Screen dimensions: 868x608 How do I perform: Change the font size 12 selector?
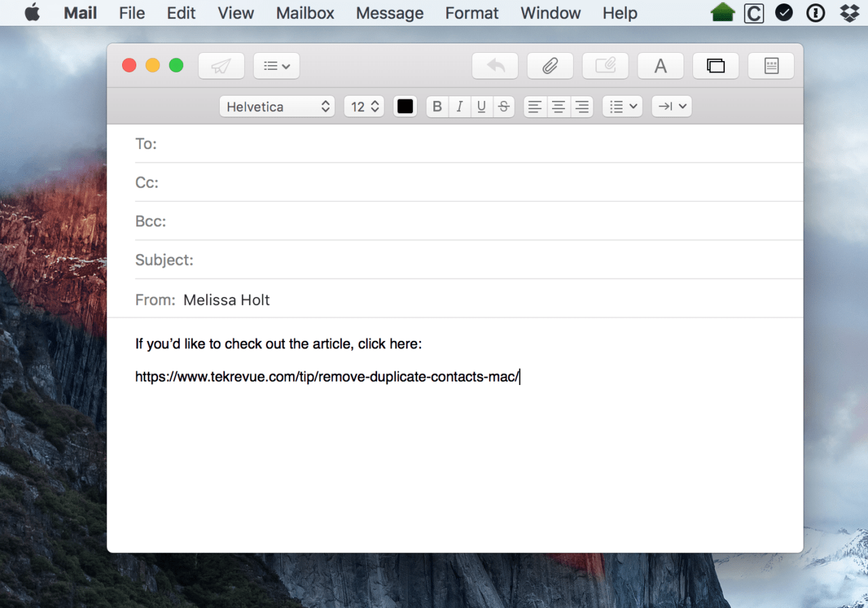coord(364,106)
